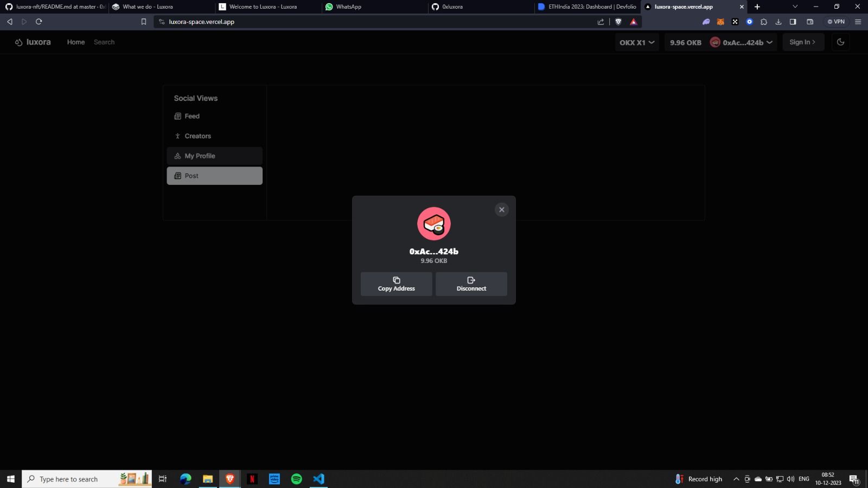Open File Explorer from taskbar
The height and width of the screenshot is (488, 868).
point(208,479)
